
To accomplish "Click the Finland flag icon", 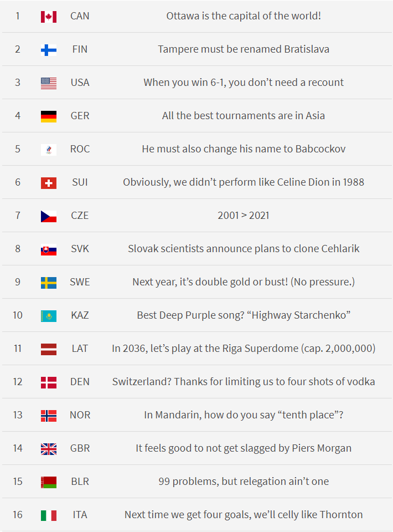I will click(x=49, y=50).
